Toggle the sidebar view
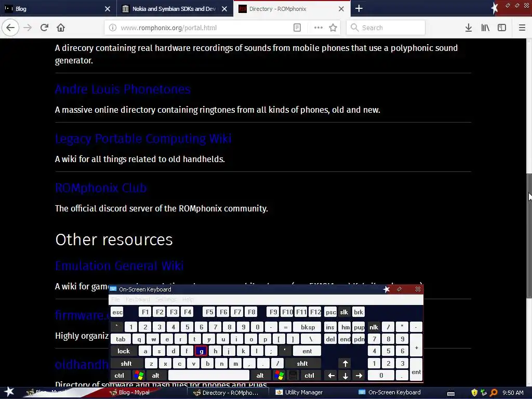 click(x=502, y=28)
